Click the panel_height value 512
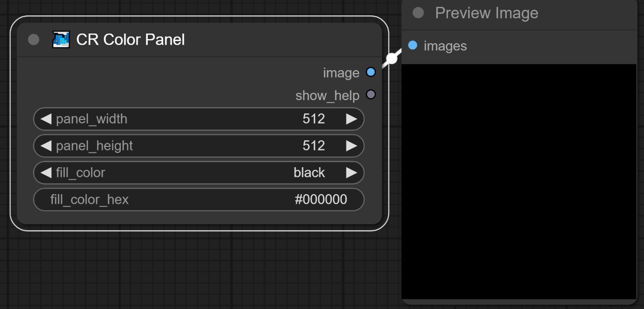This screenshot has height=309, width=644. pyautogui.click(x=313, y=146)
